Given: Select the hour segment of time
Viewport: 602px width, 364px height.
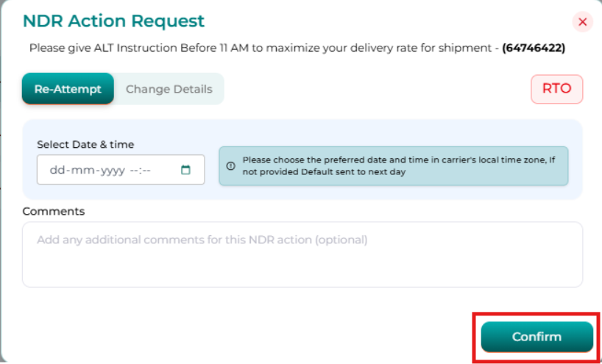Looking at the screenshot, I should tap(133, 170).
